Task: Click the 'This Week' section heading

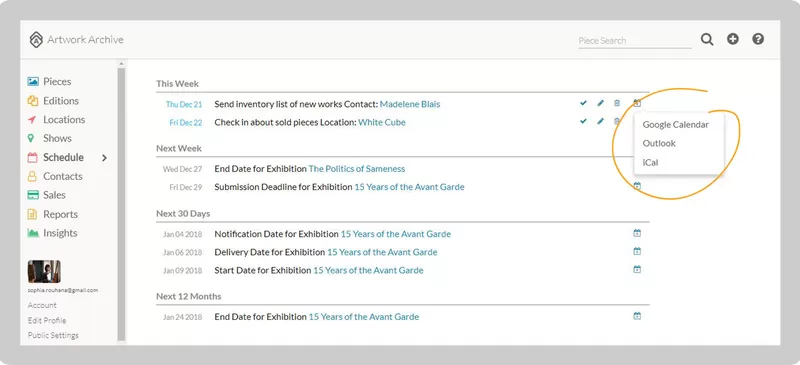Action: pos(178,84)
